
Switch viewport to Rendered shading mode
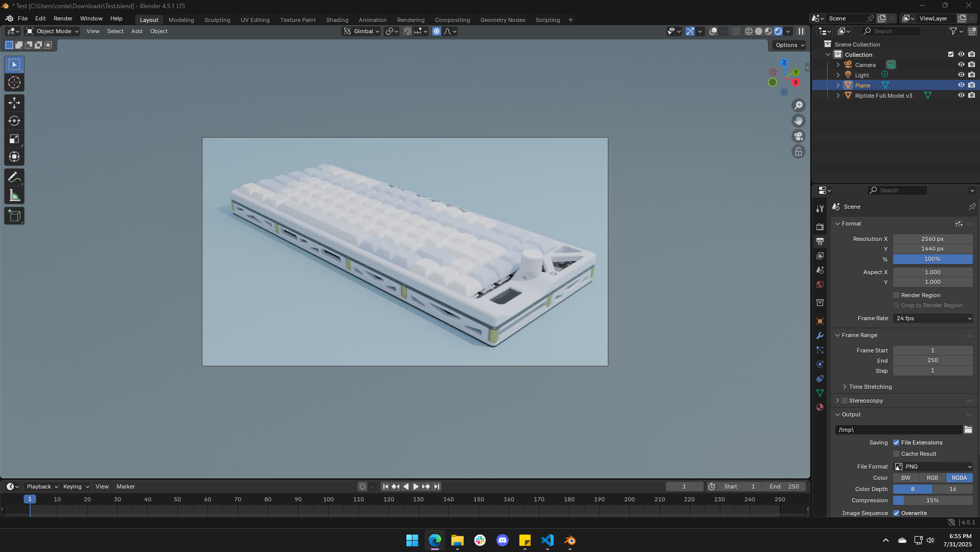(778, 31)
